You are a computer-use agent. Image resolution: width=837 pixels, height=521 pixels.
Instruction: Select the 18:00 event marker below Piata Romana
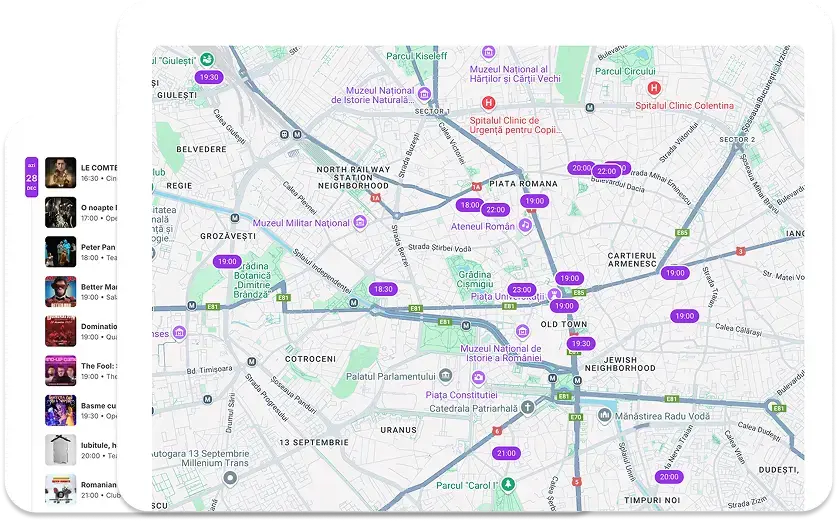(x=470, y=205)
